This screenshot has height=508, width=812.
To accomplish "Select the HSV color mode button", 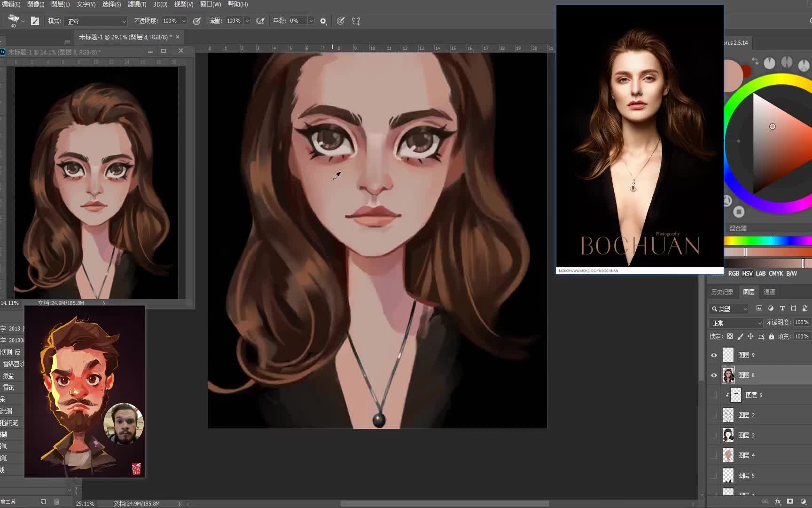I will pyautogui.click(x=747, y=273).
